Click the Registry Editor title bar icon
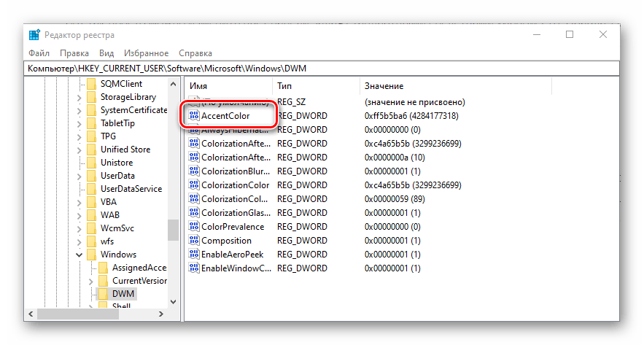This screenshot has height=345, width=644. tap(34, 35)
